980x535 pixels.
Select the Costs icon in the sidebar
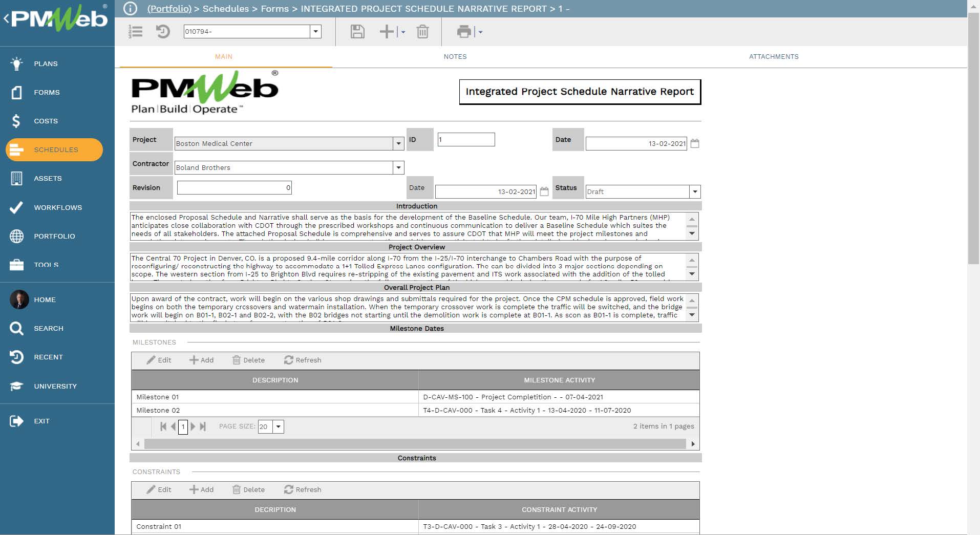point(16,121)
